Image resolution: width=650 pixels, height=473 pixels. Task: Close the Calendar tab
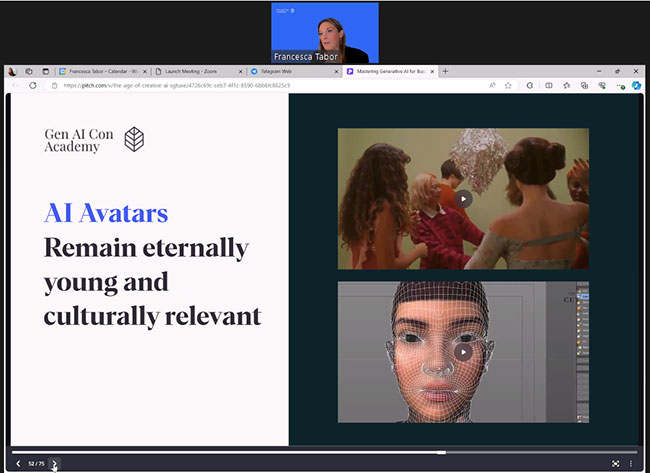[145, 72]
